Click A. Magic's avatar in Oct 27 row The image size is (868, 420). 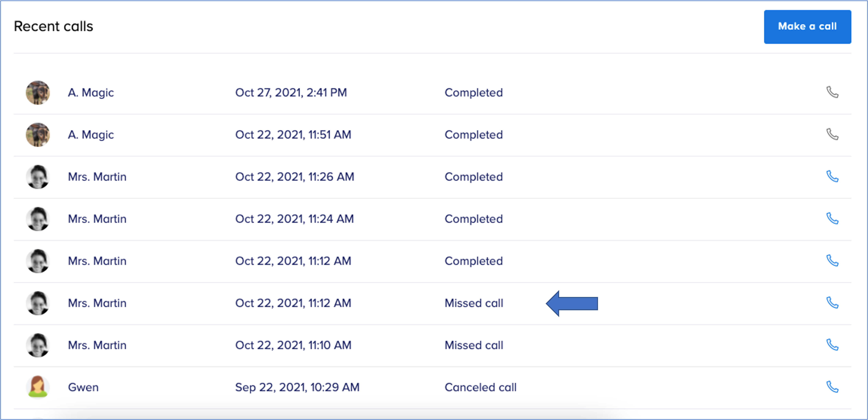click(38, 93)
